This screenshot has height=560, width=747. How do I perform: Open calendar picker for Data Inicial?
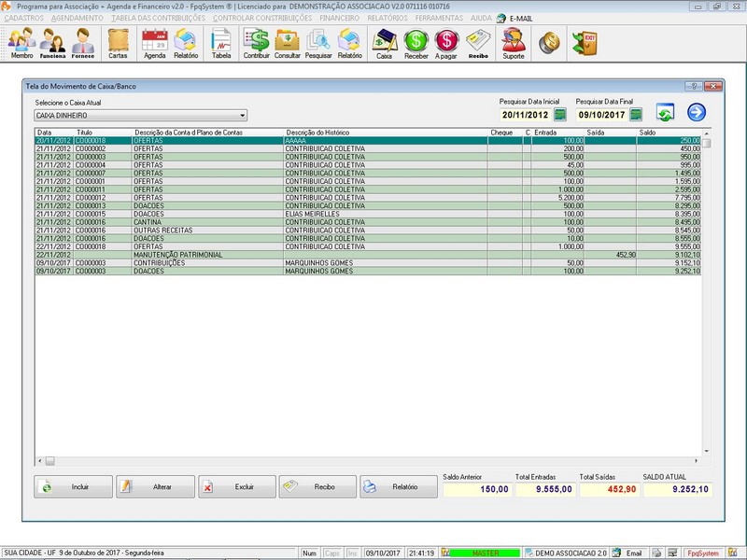560,115
